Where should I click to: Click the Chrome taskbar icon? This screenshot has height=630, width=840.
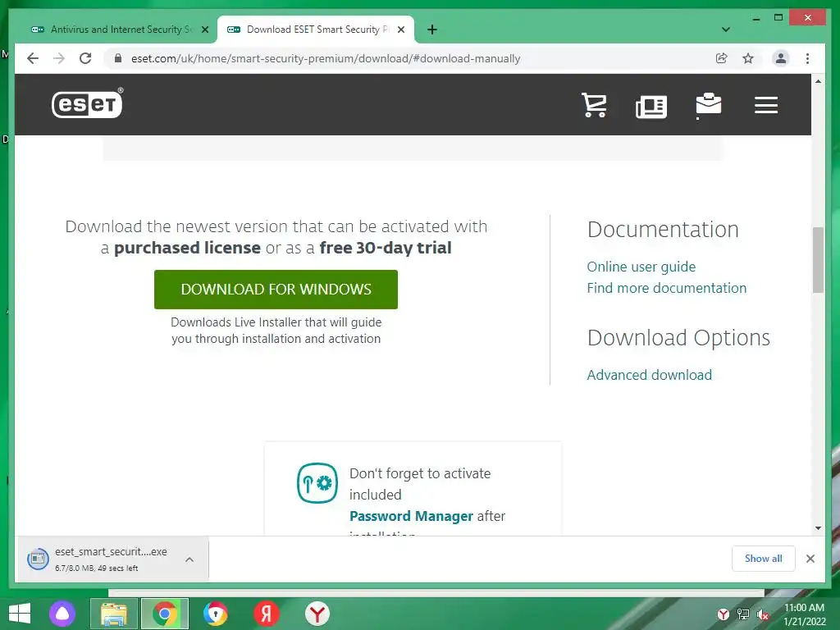[164, 614]
